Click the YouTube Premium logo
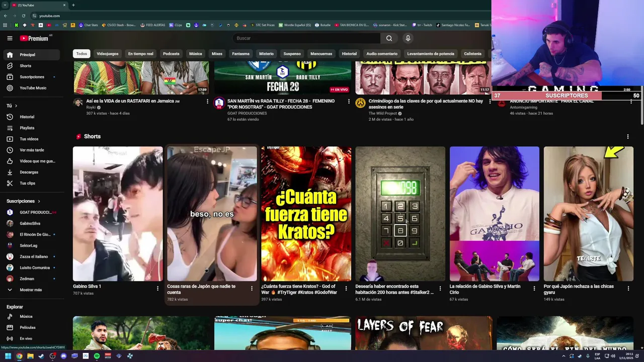This screenshot has height=362, width=644. tap(34, 38)
